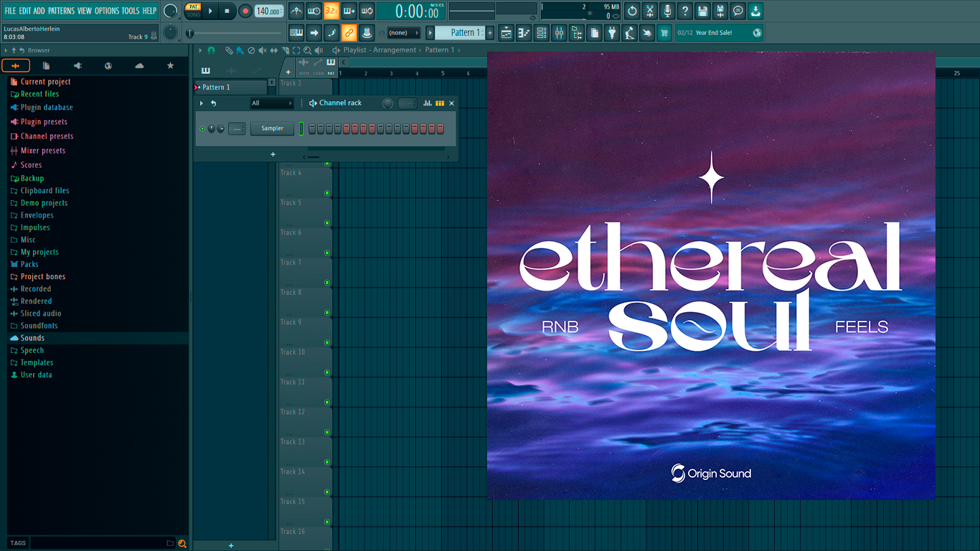Click the 140.000 tempo field
This screenshot has width=980, height=551.
[269, 11]
